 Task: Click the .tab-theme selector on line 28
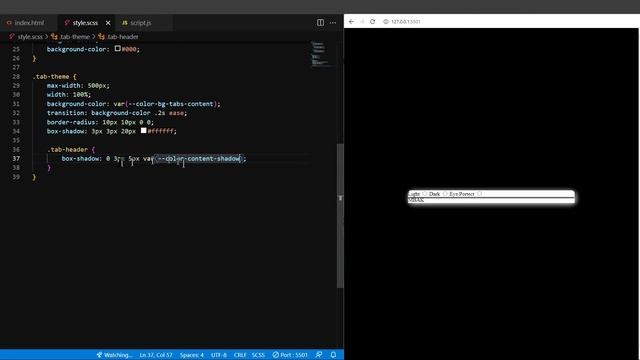point(52,76)
